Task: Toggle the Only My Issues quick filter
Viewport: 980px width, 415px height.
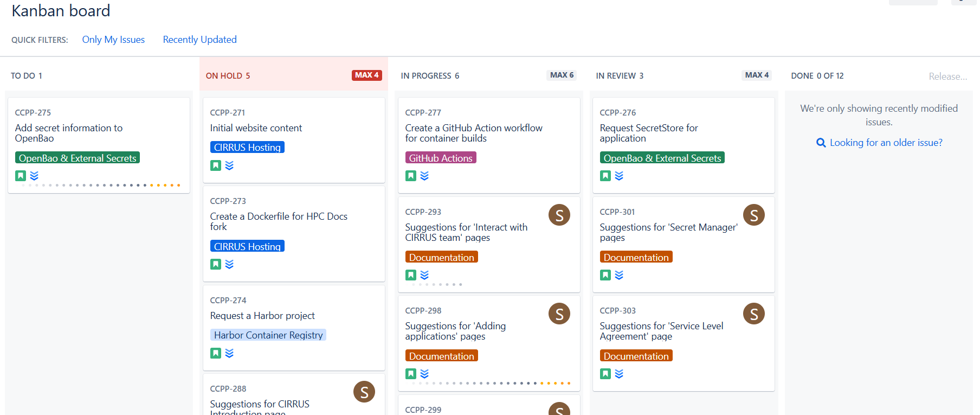Action: pos(113,40)
